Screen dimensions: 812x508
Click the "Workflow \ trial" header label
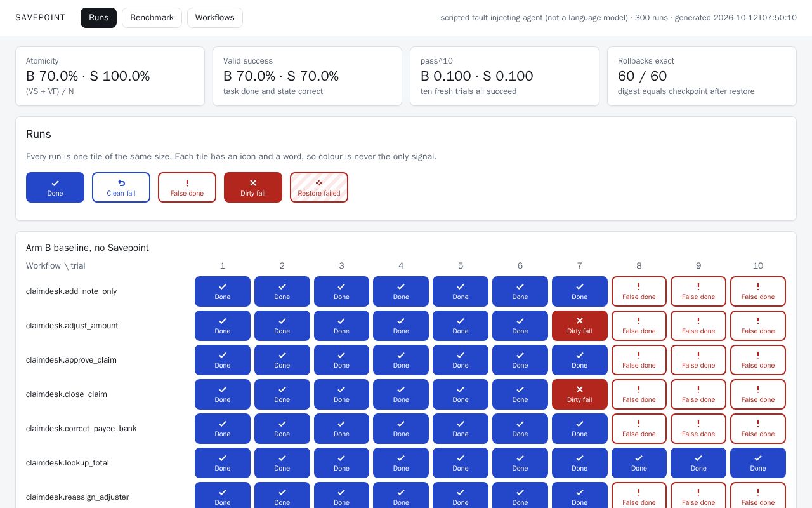[x=56, y=266]
